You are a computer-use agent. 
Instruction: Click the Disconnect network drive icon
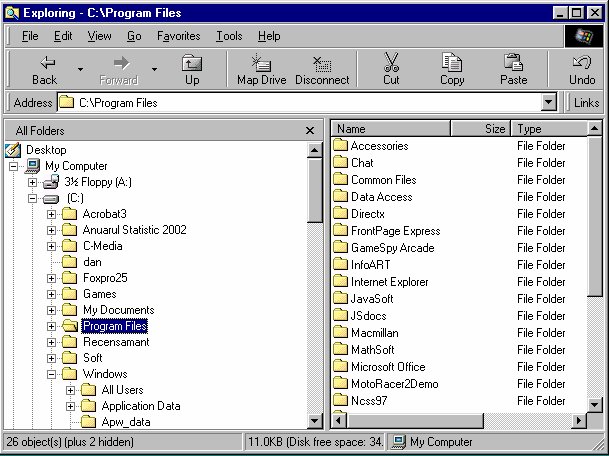(322, 64)
